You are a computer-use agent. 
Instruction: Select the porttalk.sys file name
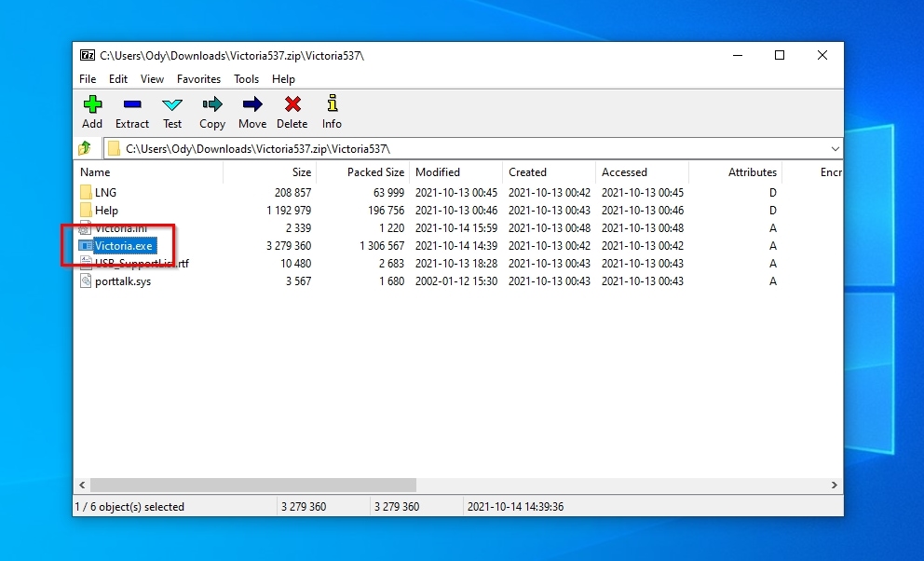click(123, 281)
